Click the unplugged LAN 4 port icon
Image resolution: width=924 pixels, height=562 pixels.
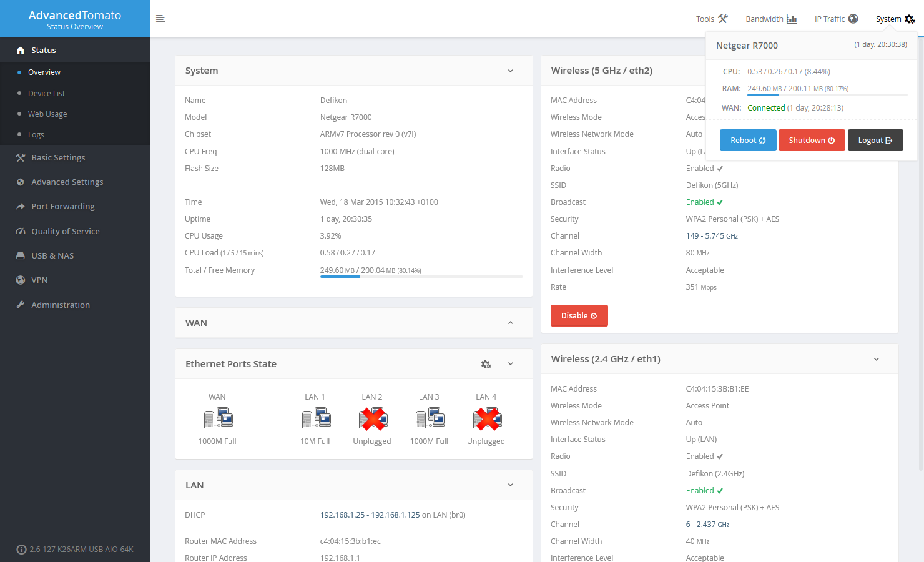pos(487,418)
